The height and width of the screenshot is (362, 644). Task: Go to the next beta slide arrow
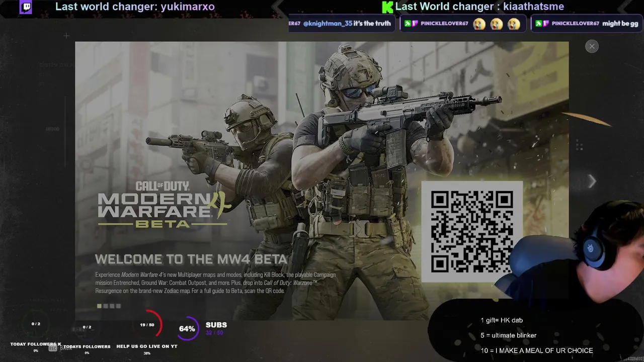tap(592, 181)
